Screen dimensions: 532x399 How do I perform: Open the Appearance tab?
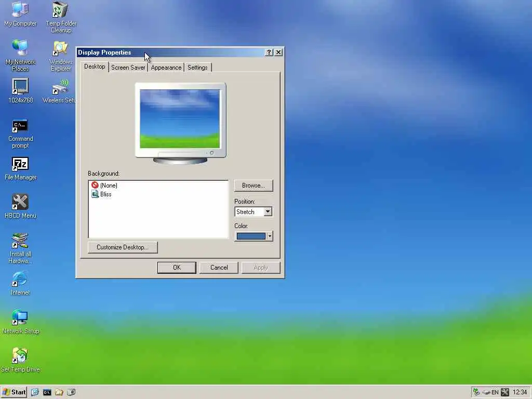coord(166,67)
